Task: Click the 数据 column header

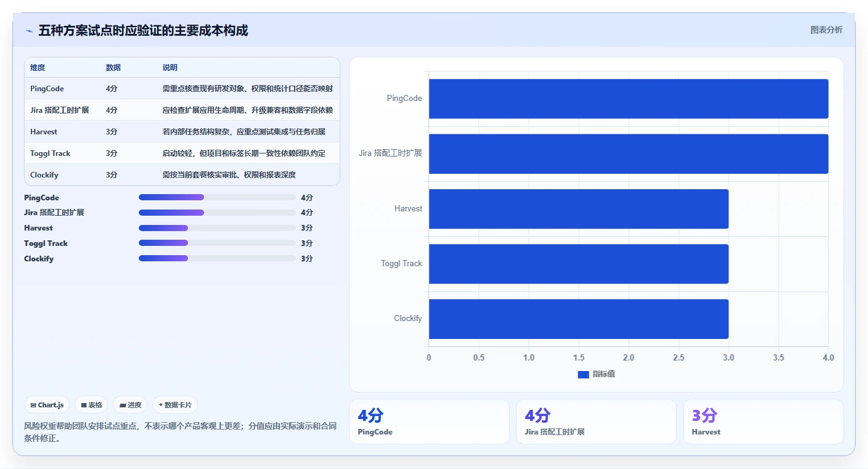Action: pyautogui.click(x=113, y=68)
